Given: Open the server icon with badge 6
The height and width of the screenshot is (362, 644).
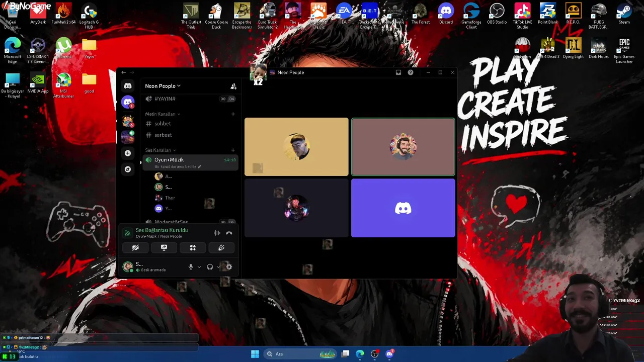Looking at the screenshot, I should click(128, 121).
